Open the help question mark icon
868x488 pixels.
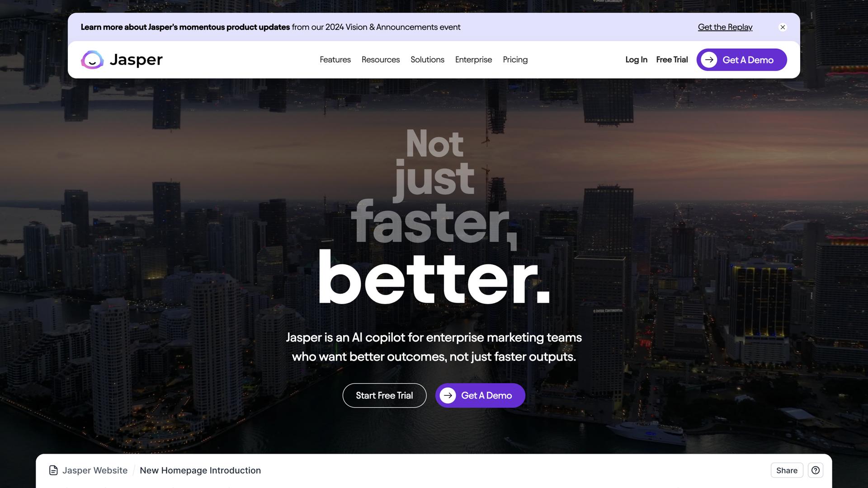pos(815,470)
